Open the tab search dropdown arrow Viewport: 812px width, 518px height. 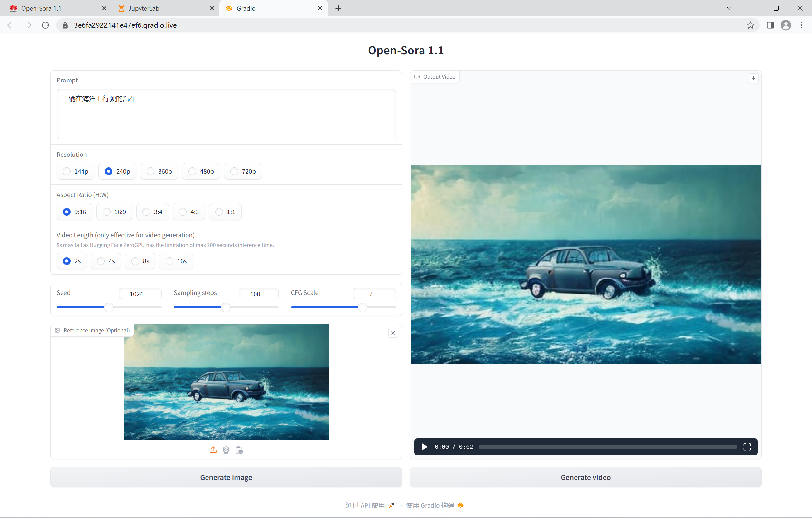pyautogui.click(x=729, y=8)
